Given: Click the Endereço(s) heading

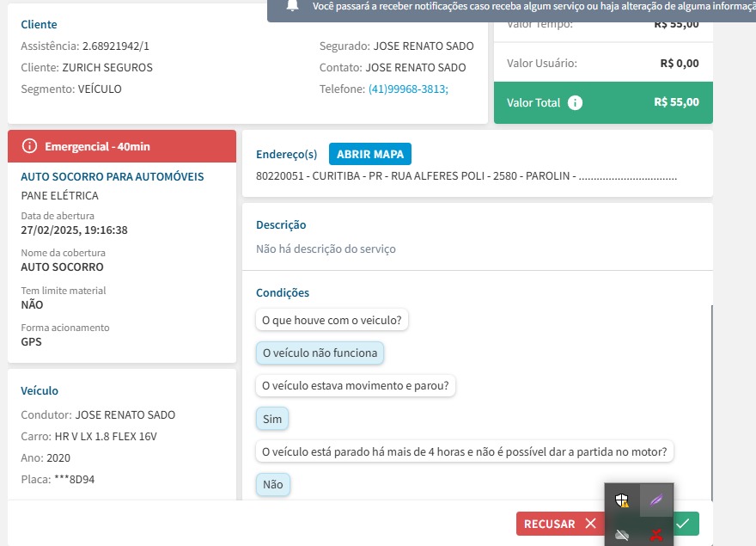Looking at the screenshot, I should coord(286,155).
